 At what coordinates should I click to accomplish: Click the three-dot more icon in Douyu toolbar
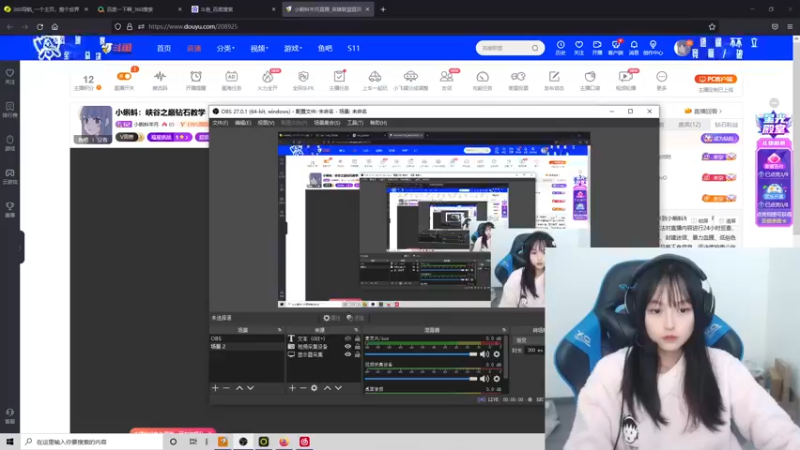[x=661, y=77]
